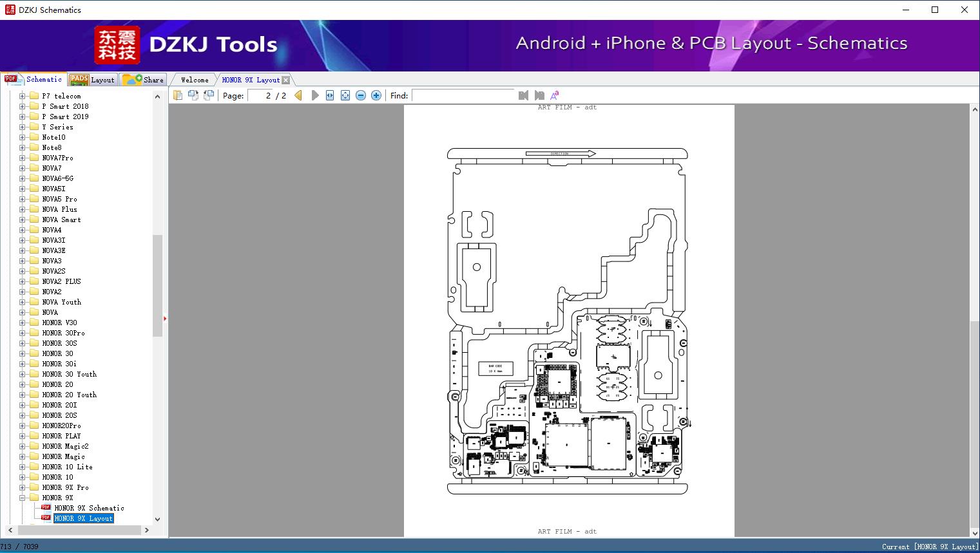Viewport: 980px width, 553px height.
Task: Toggle match case search icon
Action: (554, 95)
